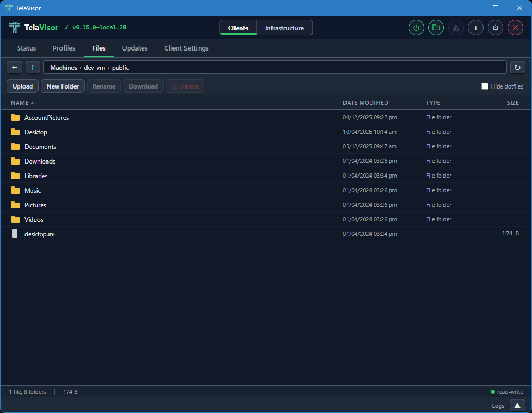Screen dimensions: 532x413
Task: Click the Music folder icon
Action: pyautogui.click(x=16, y=190)
